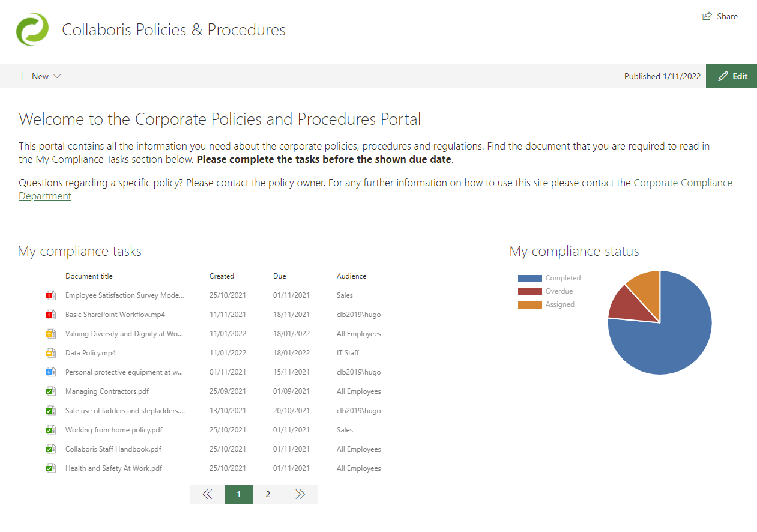This screenshot has width=757, height=532.
Task: Click the red overdue icon beside Employee Satisfaction Survey
Action: 50,295
